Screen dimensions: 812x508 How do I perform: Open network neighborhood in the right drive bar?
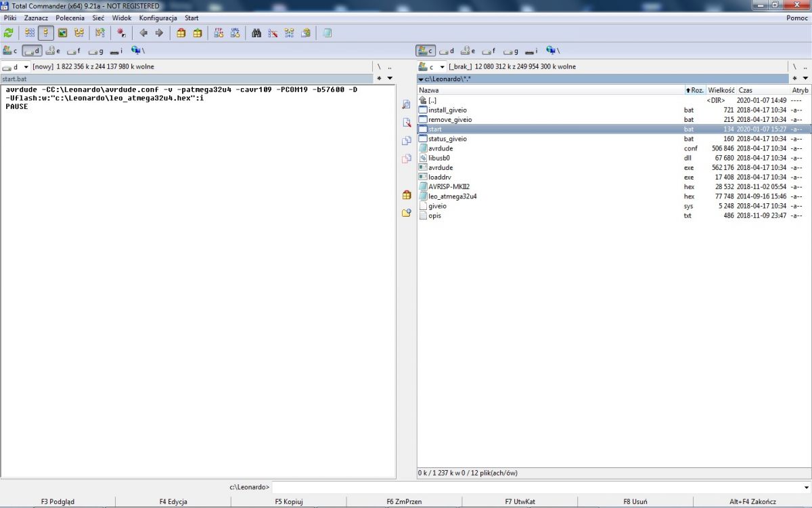(553, 51)
